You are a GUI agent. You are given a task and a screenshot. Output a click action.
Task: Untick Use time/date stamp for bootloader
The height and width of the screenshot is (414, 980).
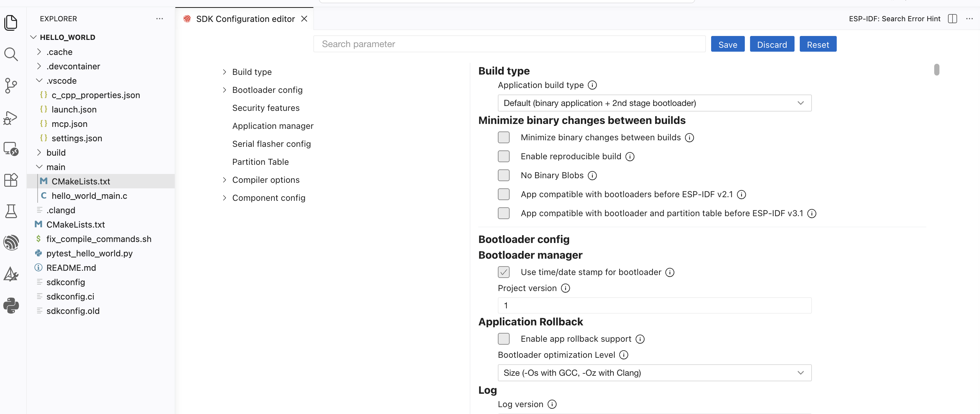click(503, 272)
